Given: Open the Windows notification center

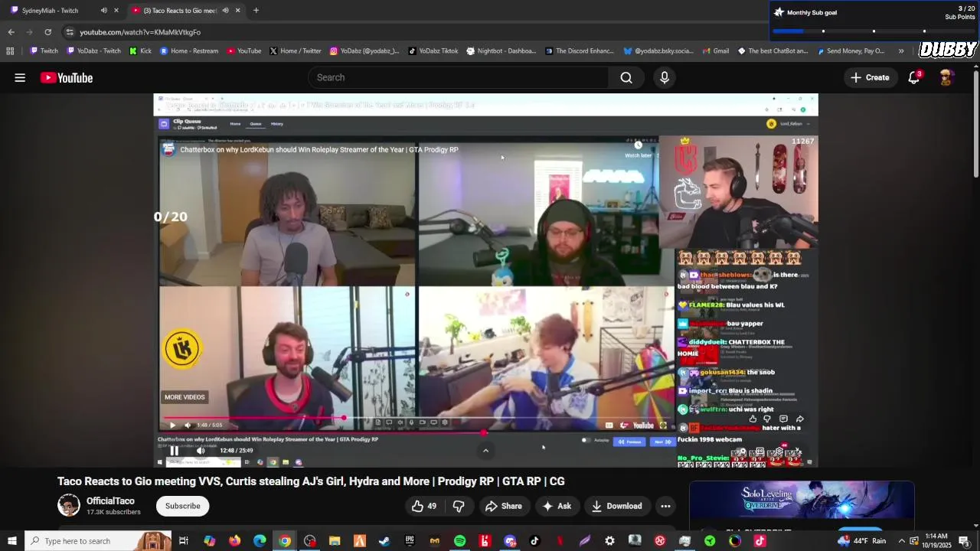Looking at the screenshot, I should (x=964, y=541).
